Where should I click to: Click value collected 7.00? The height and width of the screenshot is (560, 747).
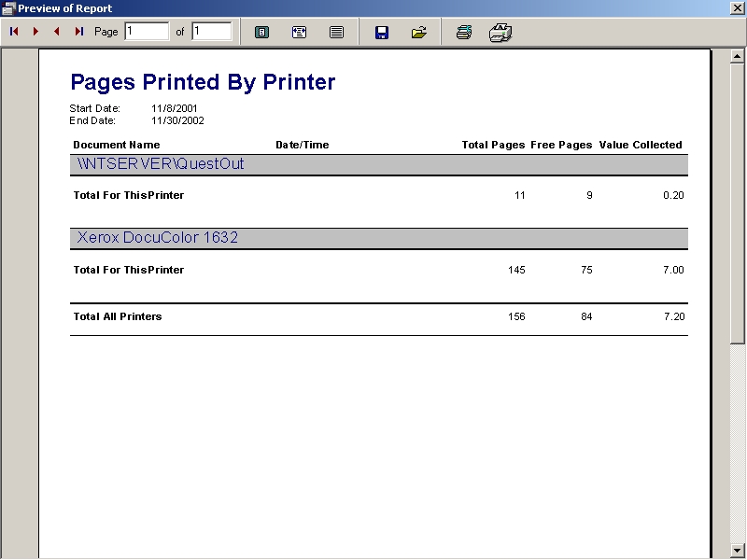tap(673, 270)
